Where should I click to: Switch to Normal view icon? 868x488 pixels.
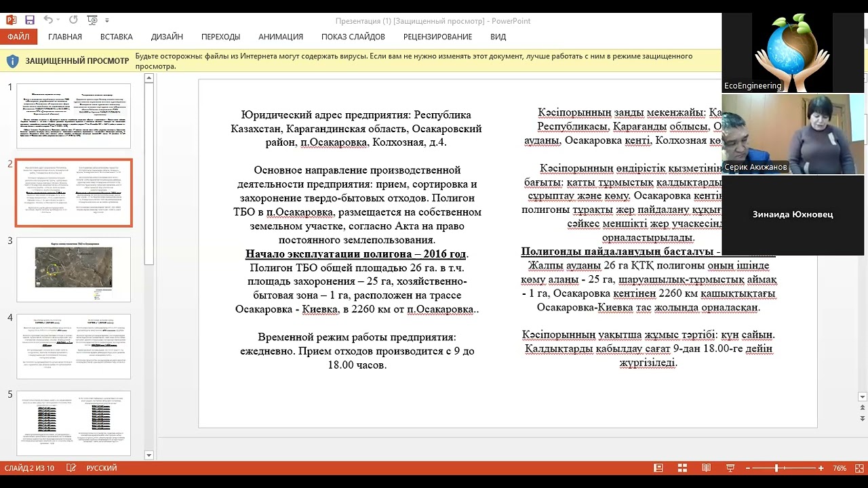[x=658, y=468]
